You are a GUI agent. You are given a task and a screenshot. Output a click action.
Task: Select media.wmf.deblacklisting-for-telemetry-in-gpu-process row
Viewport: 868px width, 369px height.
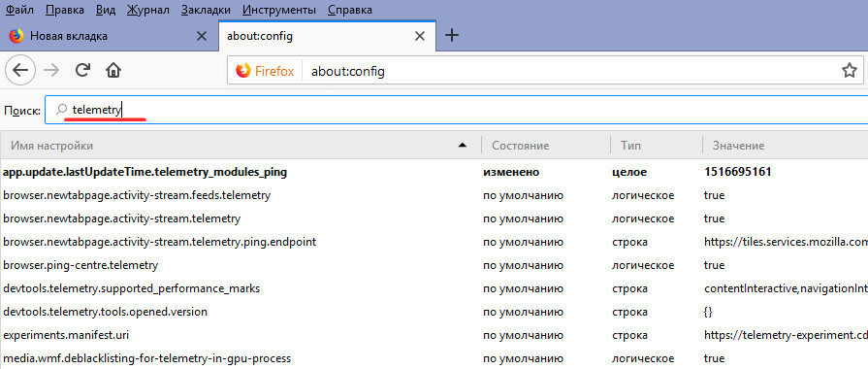pos(434,358)
